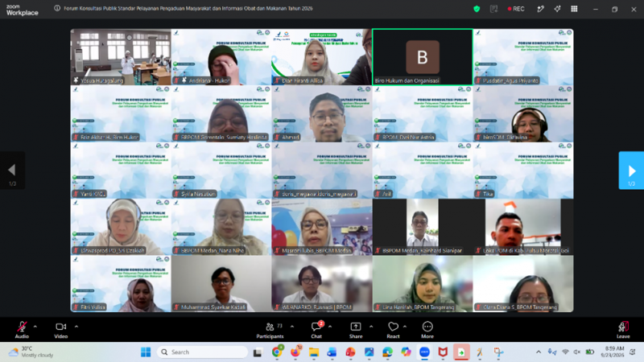Viewport: 644px width, 362px height.
Task: Unmute the microphone with Audio button
Action: (22, 330)
